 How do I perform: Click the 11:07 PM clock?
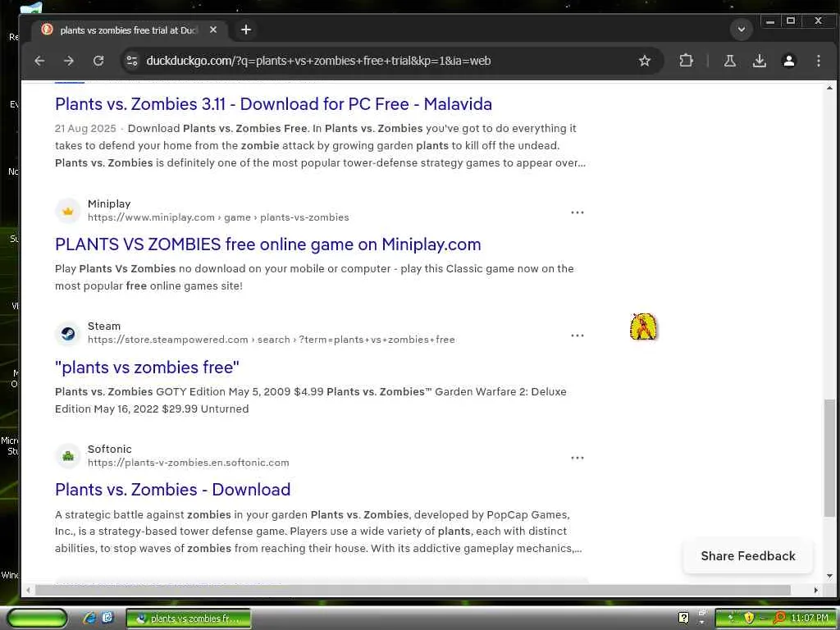tap(809, 619)
